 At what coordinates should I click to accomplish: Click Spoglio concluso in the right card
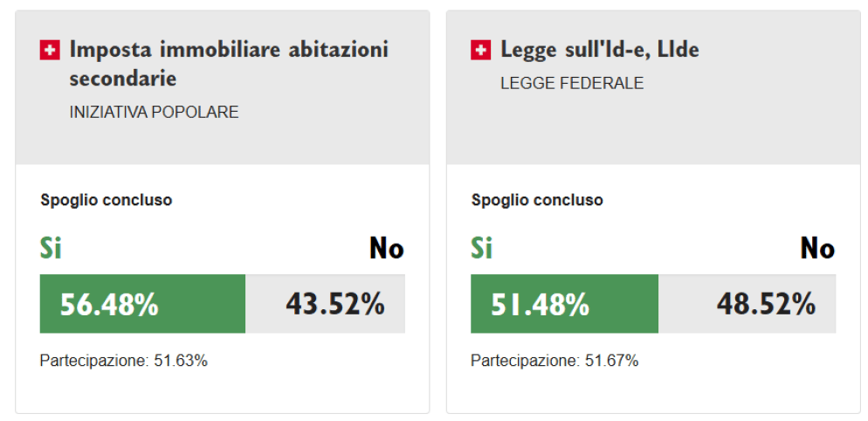coord(537,200)
